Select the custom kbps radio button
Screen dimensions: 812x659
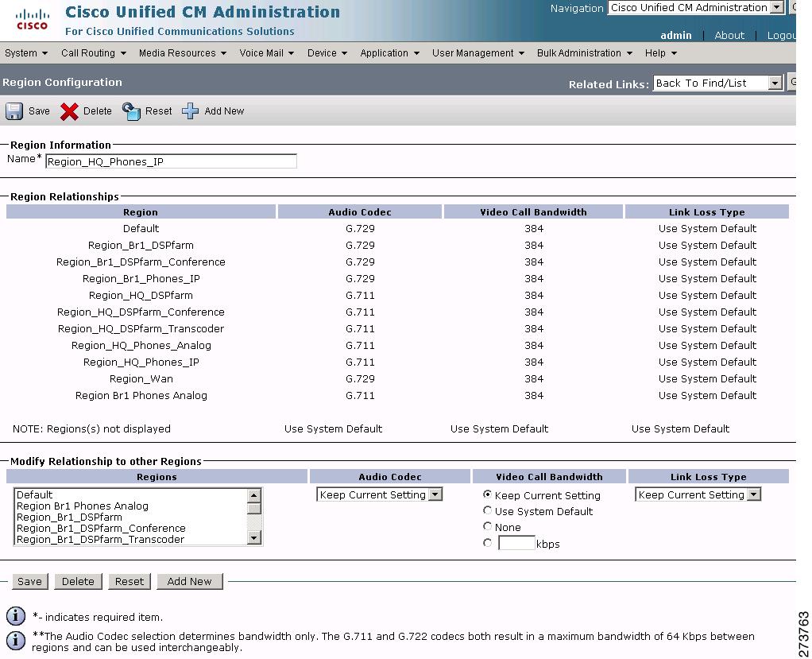pyautogui.click(x=487, y=543)
